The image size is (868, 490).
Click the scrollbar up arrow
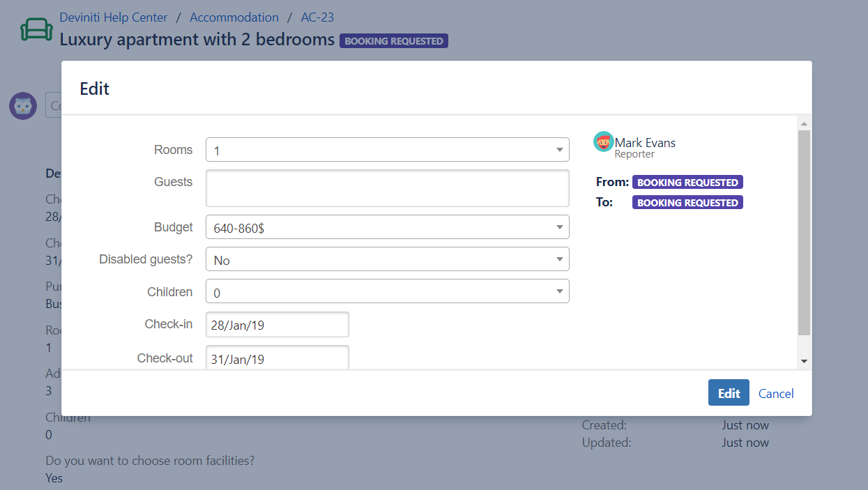point(804,123)
